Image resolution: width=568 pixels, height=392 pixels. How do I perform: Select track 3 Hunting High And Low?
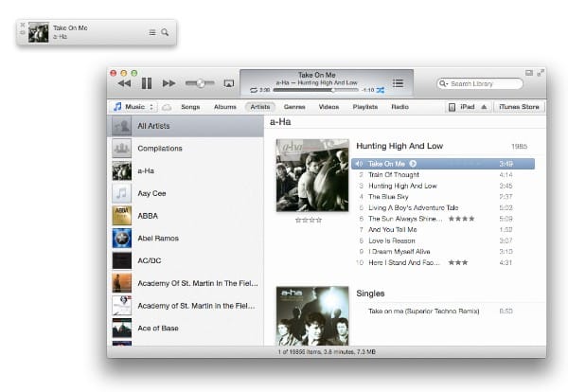(x=443, y=186)
